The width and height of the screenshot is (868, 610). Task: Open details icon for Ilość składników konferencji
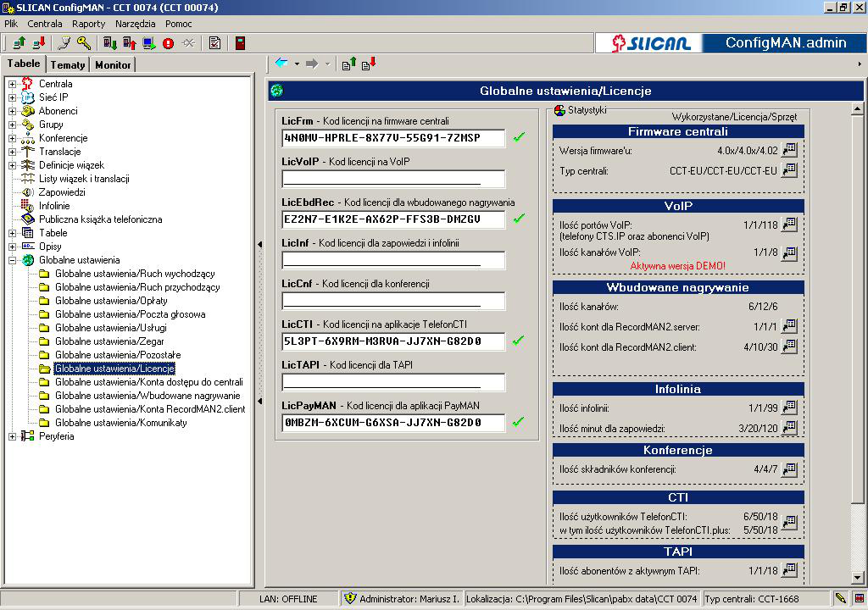[789, 469]
